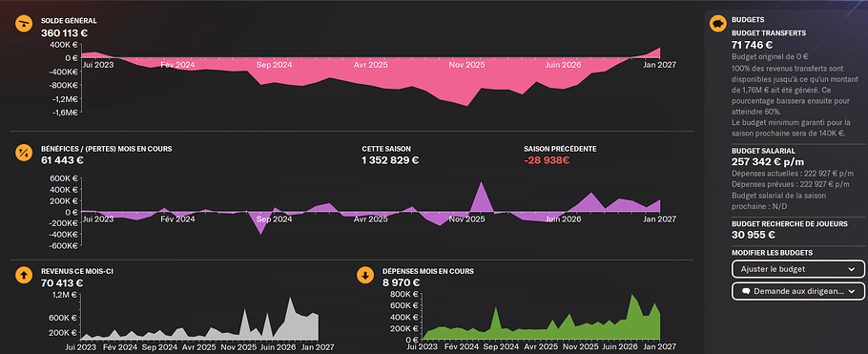Click the Sep 2024 marker on Bénéfices chart
Image resolution: width=868 pixels, height=354 pixels.
pos(274,219)
